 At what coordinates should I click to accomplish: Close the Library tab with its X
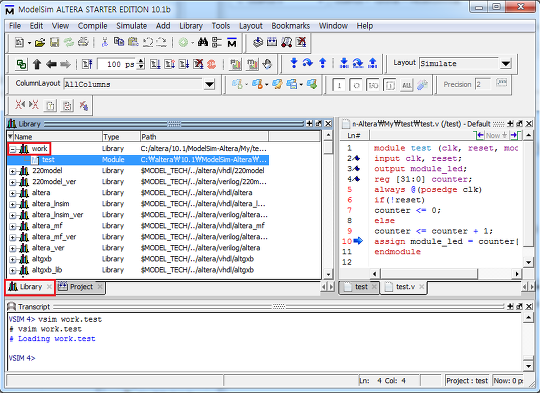[x=49, y=287]
